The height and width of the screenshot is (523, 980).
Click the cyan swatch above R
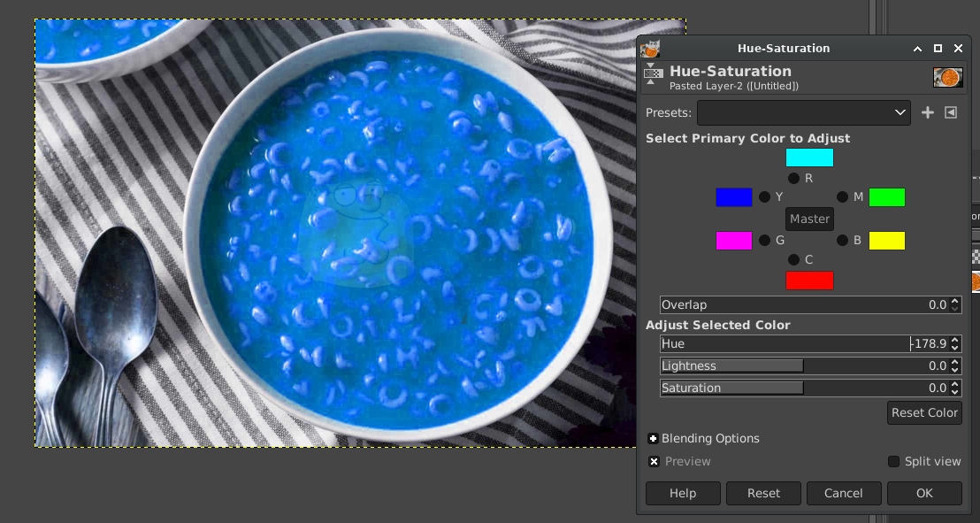(x=809, y=158)
